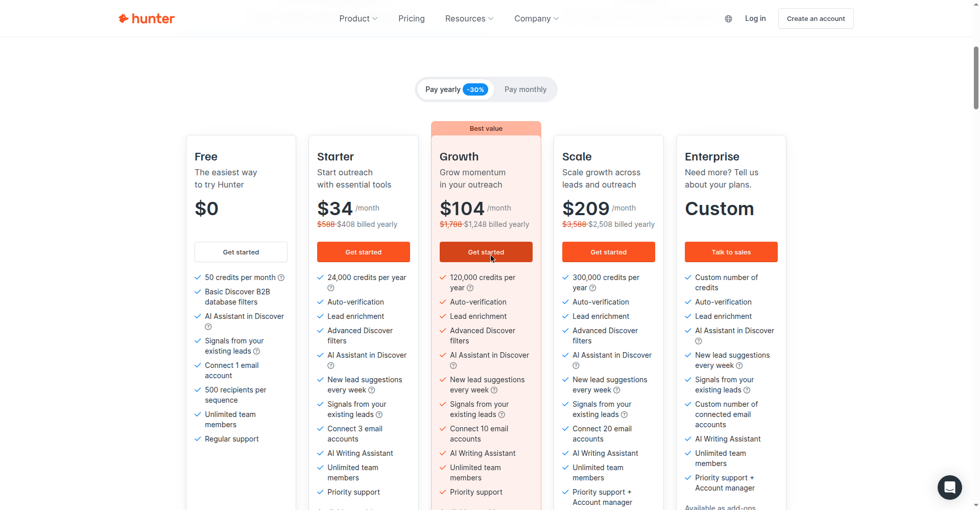
Task: Click the Hunter logo
Action: (147, 19)
